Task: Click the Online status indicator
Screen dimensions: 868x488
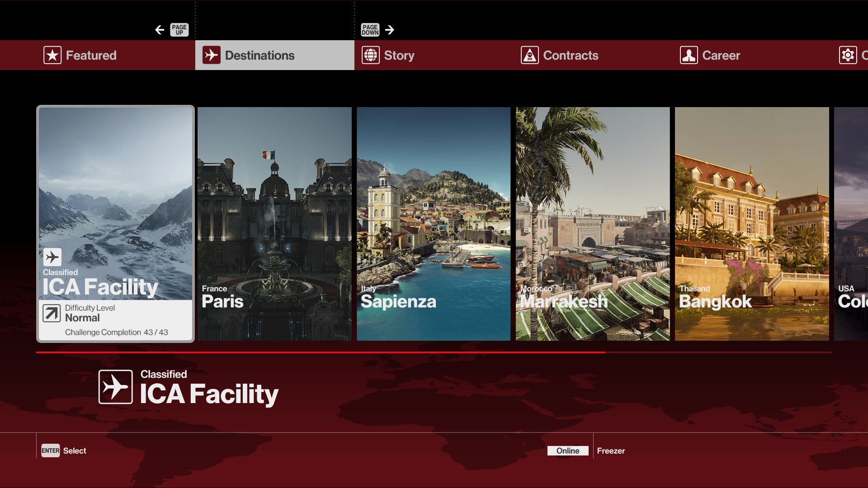Action: click(x=568, y=450)
